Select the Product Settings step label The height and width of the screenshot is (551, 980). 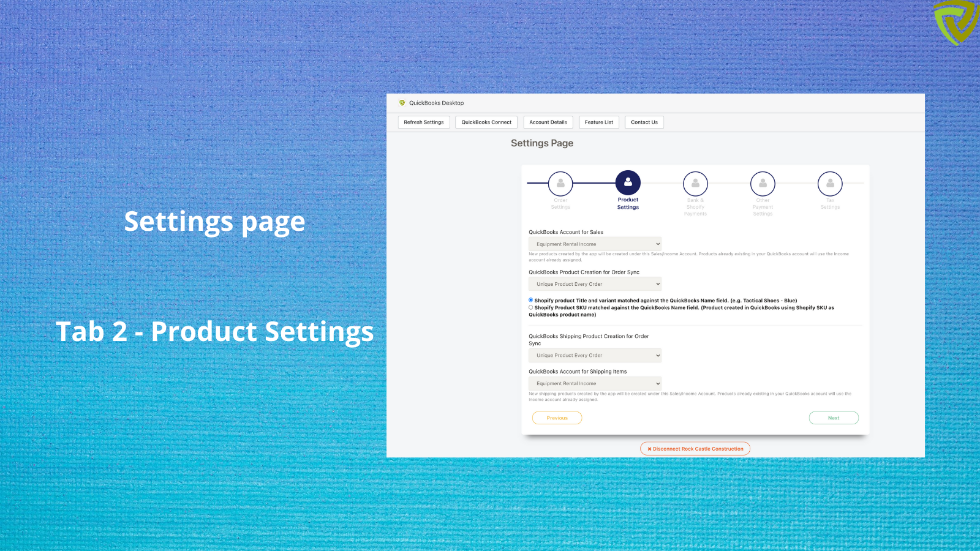coord(628,204)
